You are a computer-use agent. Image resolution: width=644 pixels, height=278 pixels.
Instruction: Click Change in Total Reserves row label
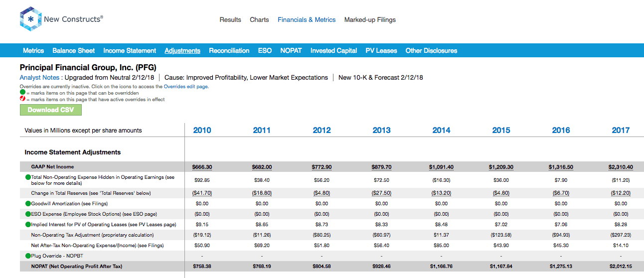pos(91,193)
